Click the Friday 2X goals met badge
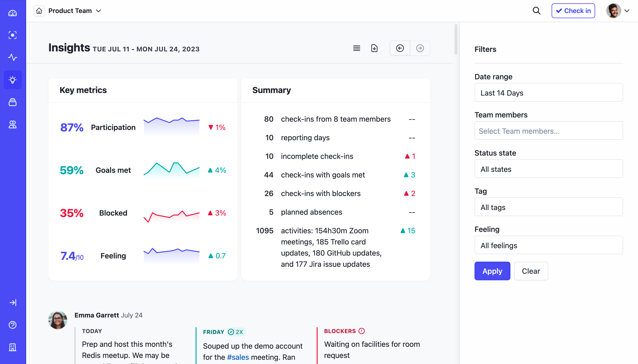The image size is (638, 364). (x=236, y=332)
